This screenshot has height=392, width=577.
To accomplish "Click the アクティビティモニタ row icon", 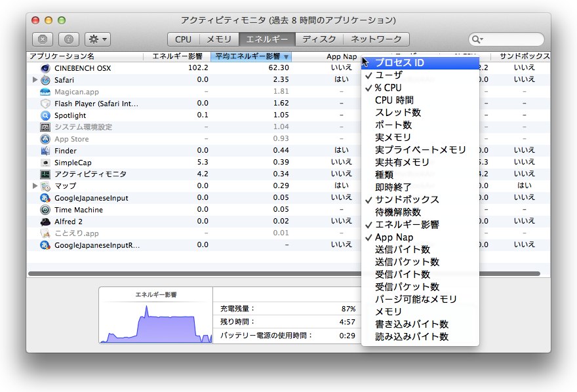I will click(45, 174).
